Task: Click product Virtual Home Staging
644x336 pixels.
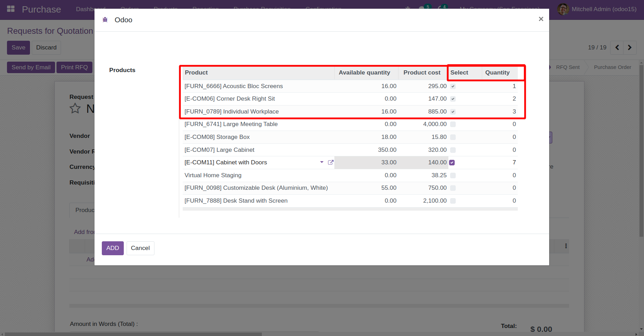Action: 213,175
